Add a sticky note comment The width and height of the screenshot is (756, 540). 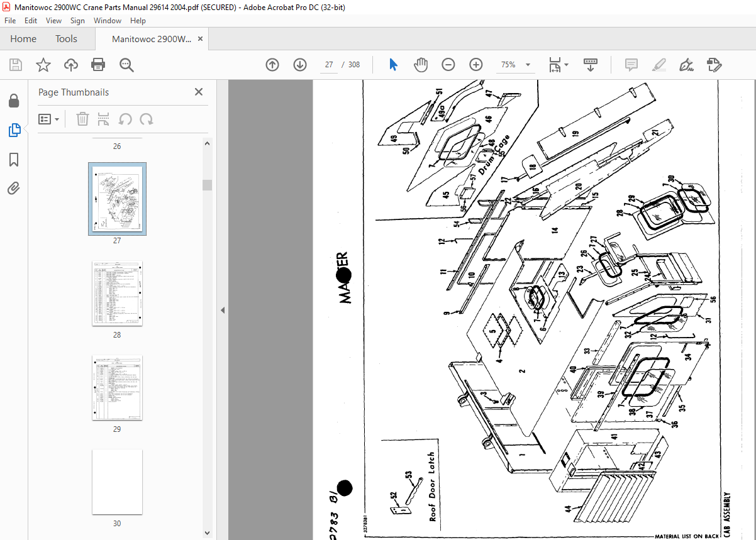[x=631, y=65]
